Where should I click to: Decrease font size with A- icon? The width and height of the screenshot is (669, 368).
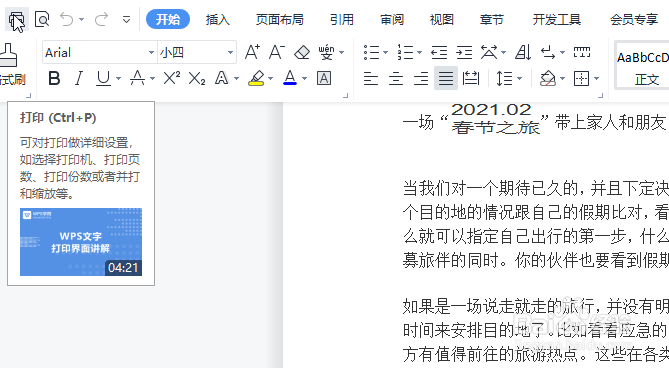276,52
